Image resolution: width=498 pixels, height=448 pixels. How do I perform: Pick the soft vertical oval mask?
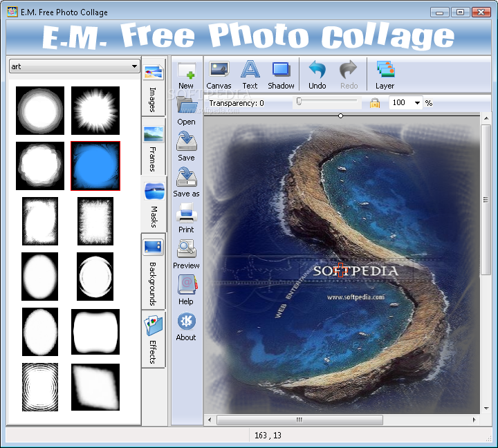pyautogui.click(x=39, y=277)
